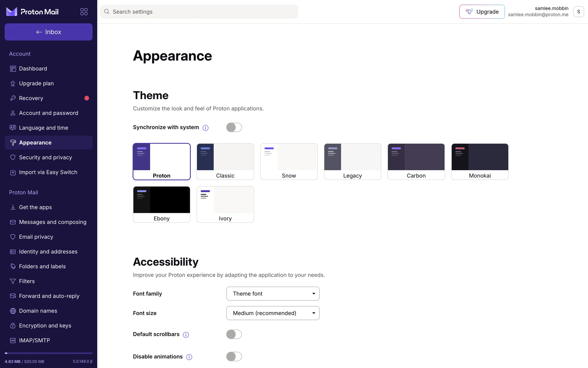Open the Proton apps grid switcher icon
Screen dimensions: 588x368
click(x=84, y=12)
